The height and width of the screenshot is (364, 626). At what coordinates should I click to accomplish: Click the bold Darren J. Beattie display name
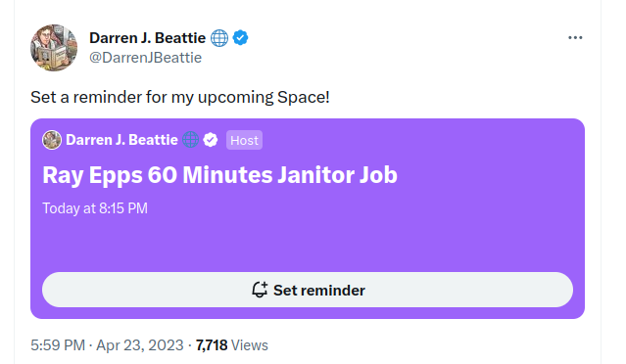147,38
